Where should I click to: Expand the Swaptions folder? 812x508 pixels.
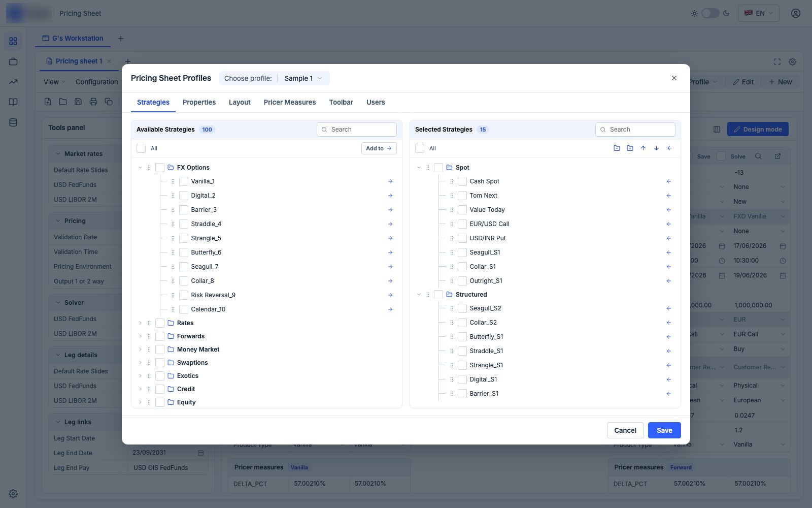pyautogui.click(x=141, y=363)
